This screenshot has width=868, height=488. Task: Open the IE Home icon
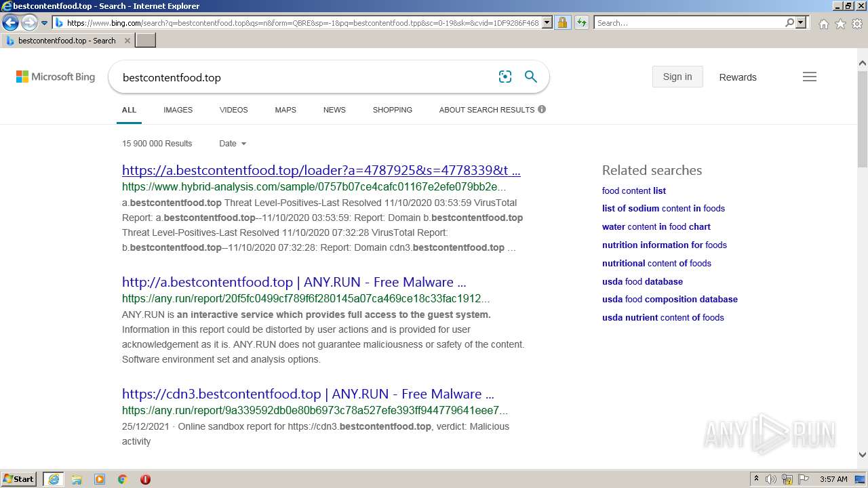tap(823, 24)
